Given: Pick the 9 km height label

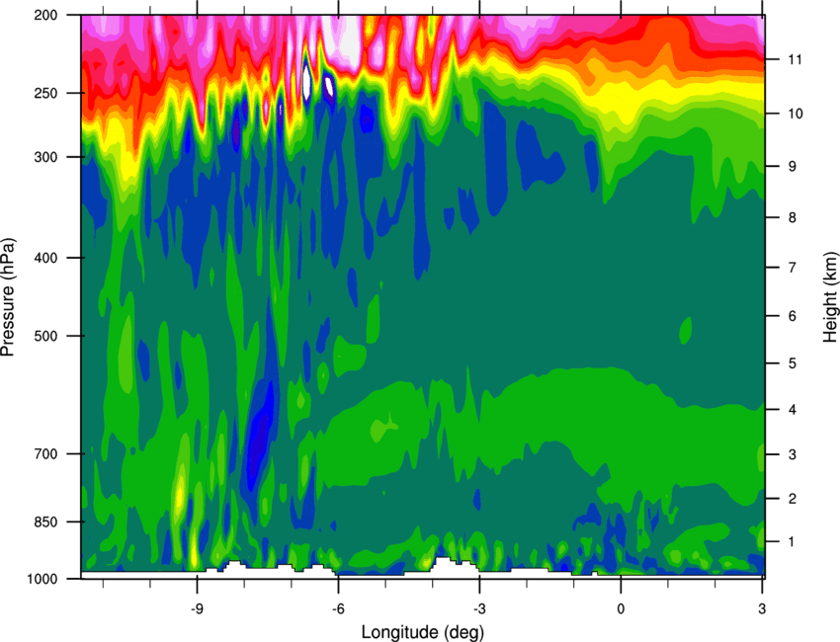Looking at the screenshot, I should pos(792,166).
